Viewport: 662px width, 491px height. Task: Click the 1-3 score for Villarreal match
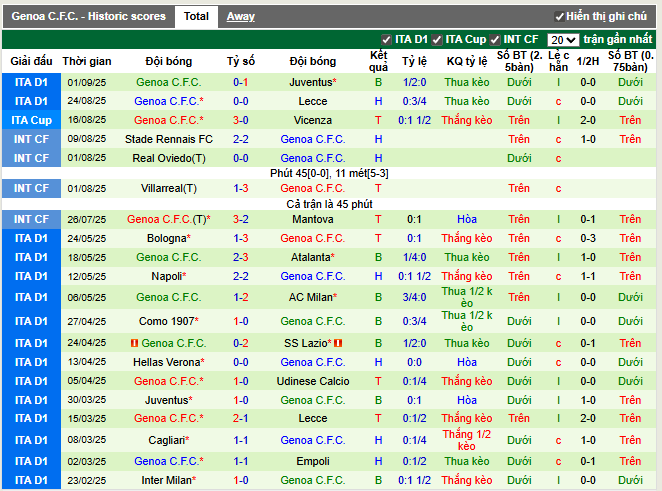[x=241, y=188]
